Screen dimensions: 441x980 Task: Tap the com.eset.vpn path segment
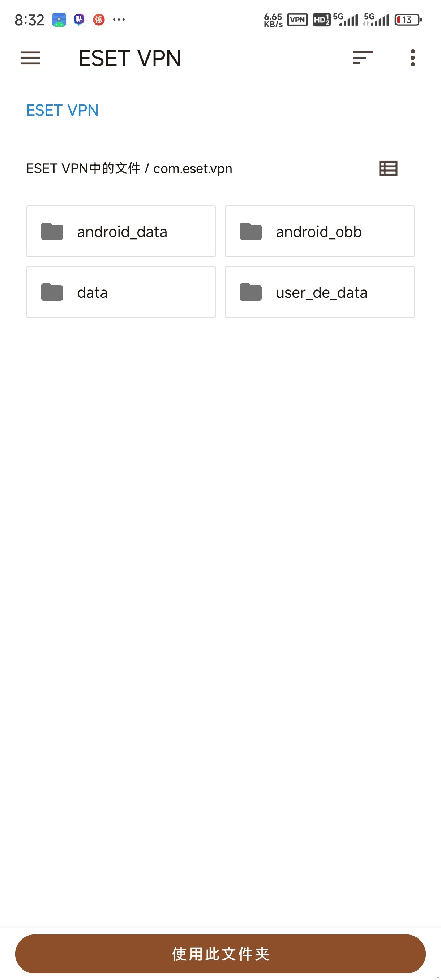coord(193,168)
